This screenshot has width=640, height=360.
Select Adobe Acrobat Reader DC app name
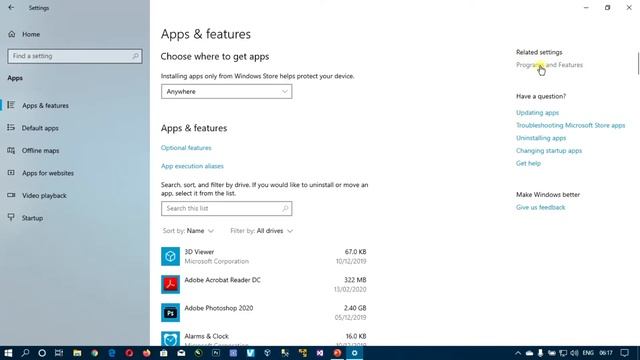(x=222, y=280)
